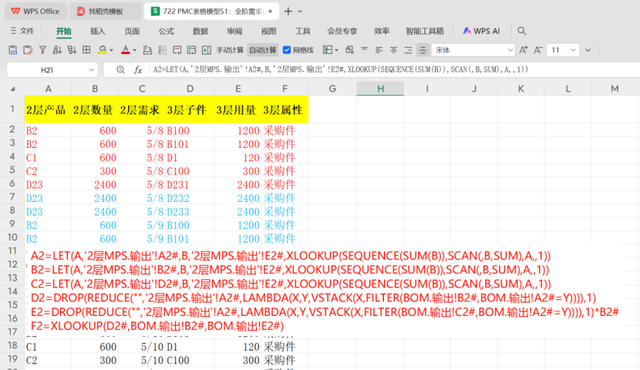Open the search magnifier icon in ribbon
The height and width of the screenshot is (370, 640).
tap(521, 31)
